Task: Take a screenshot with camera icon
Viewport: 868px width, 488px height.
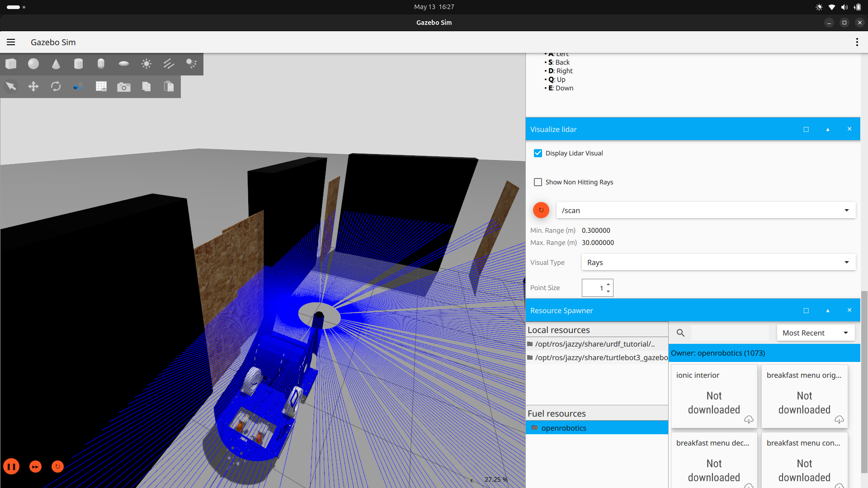Action: [124, 87]
